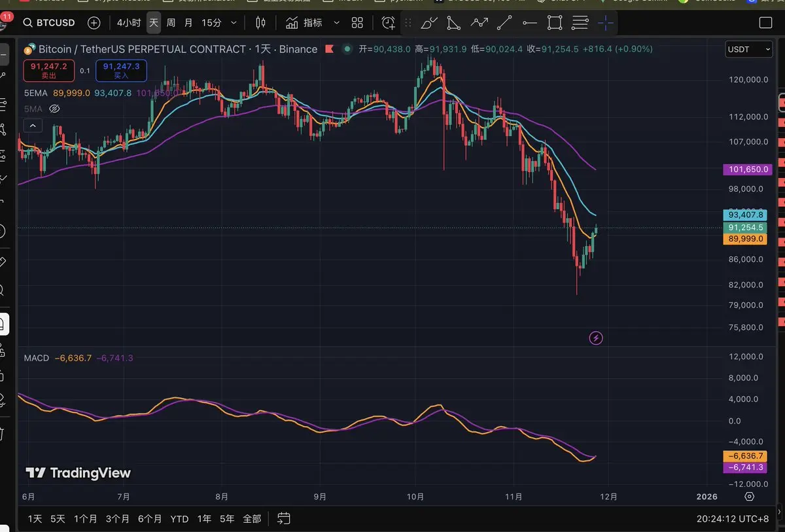The image size is (785, 532).
Task: Set the date range to 6个月
Action: [150, 519]
